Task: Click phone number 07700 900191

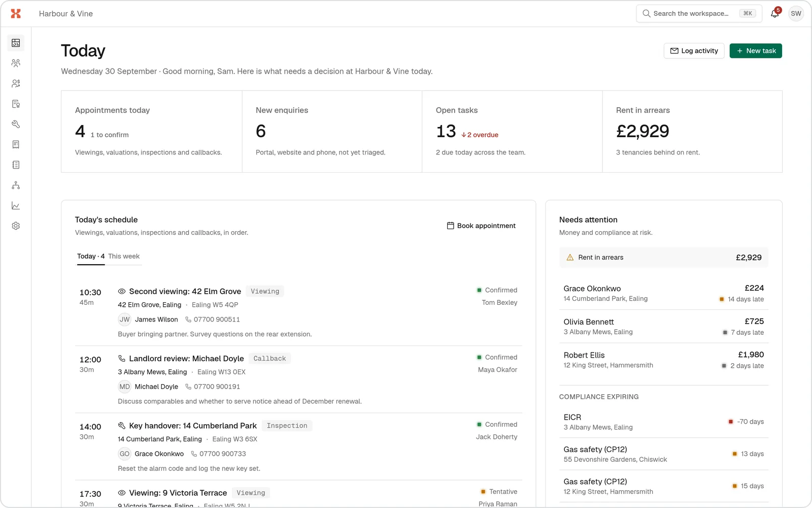Action: click(217, 387)
